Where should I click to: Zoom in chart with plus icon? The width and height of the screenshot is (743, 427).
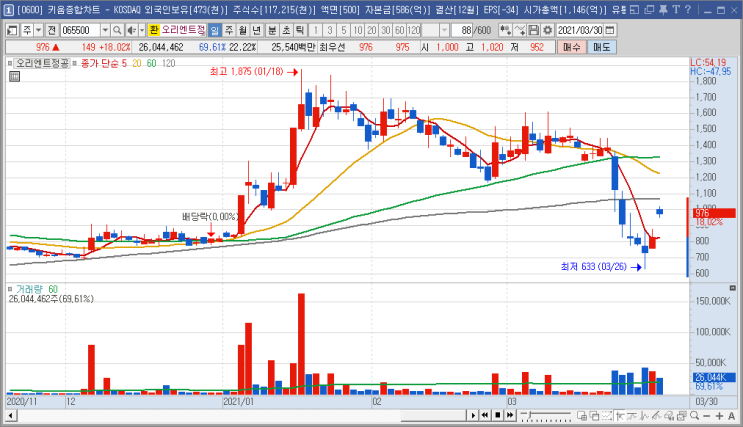point(719,416)
